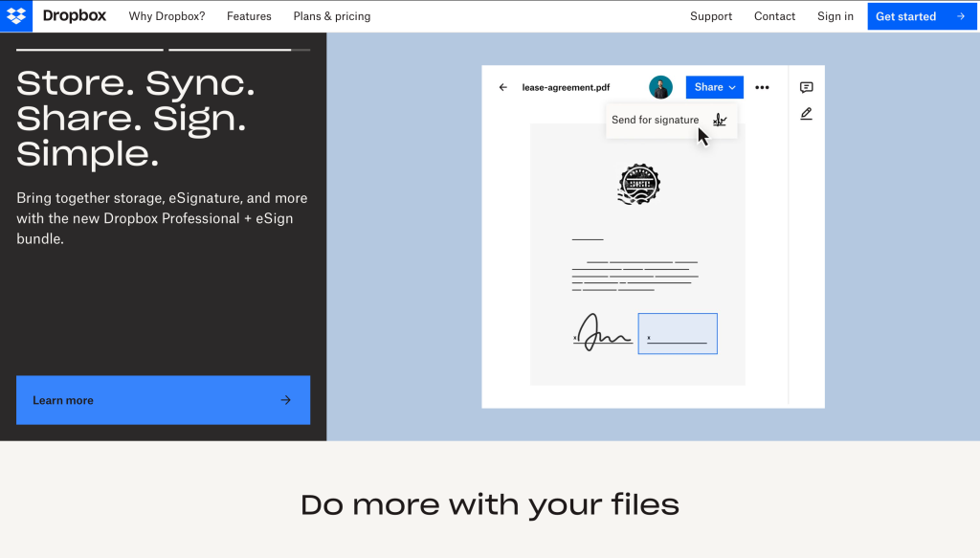Image resolution: width=980 pixels, height=558 pixels.
Task: Click the Store. Sync. Share. Sign. headline
Action: coord(136,118)
